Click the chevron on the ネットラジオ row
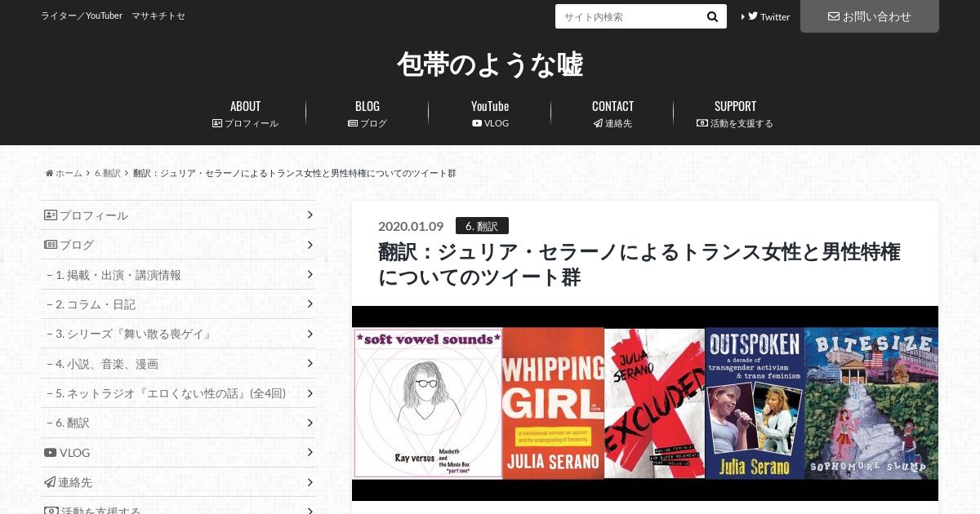Image resolution: width=980 pixels, height=514 pixels. [x=310, y=393]
